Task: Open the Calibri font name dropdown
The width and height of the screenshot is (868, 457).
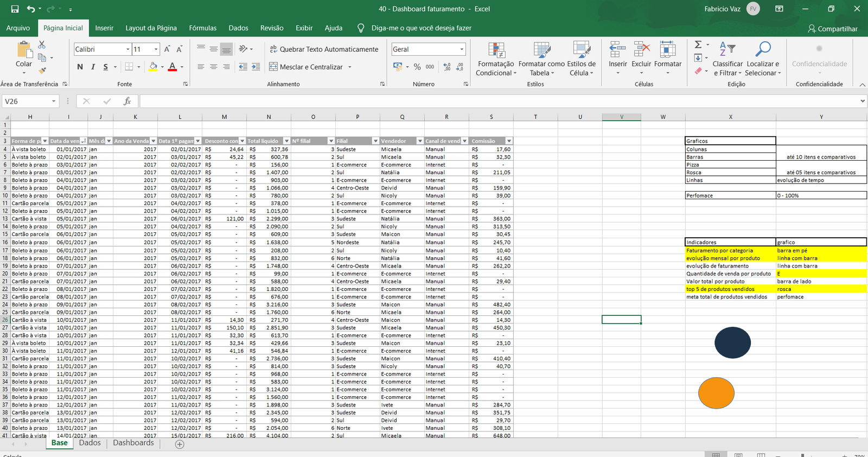Action: (x=127, y=49)
